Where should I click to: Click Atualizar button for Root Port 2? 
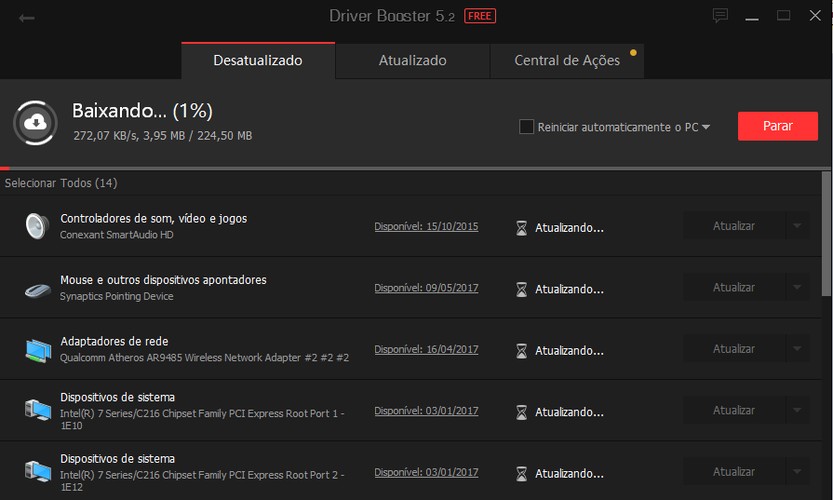pos(734,471)
